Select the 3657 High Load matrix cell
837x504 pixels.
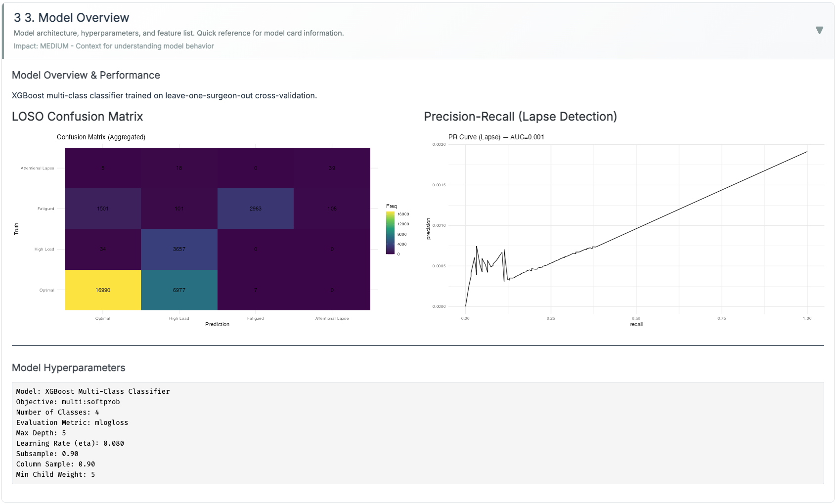[x=179, y=249]
